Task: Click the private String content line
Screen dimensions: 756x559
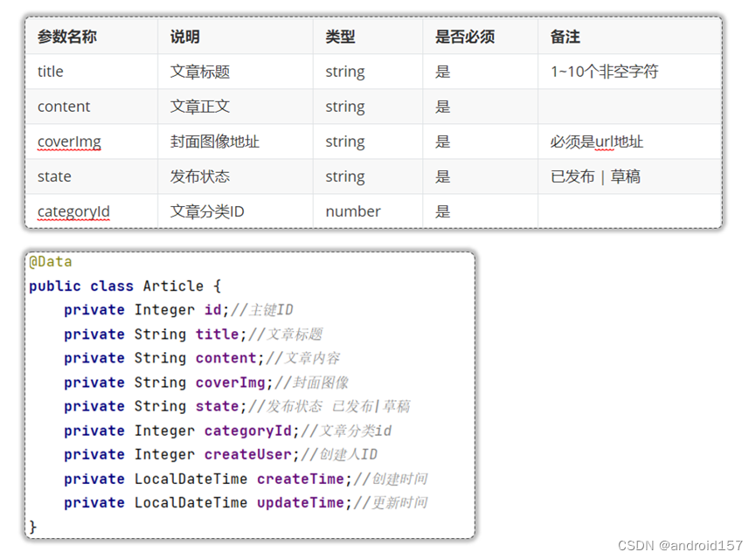Action: (202, 358)
